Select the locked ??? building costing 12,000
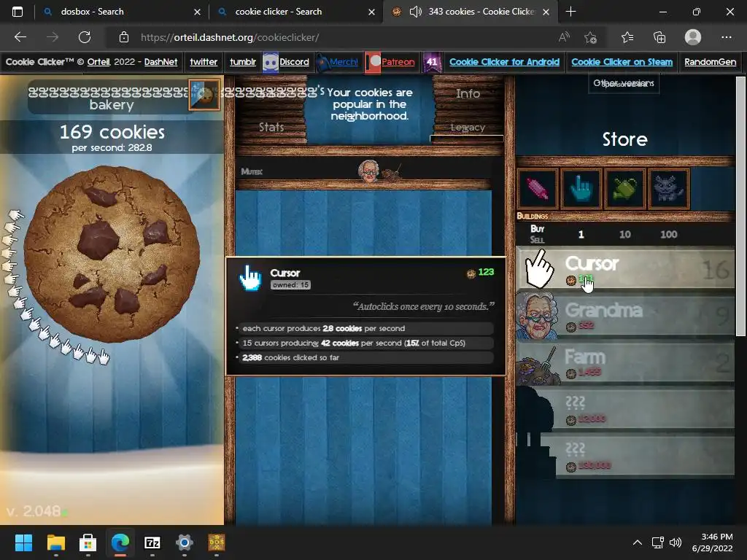747x560 pixels. click(624, 408)
